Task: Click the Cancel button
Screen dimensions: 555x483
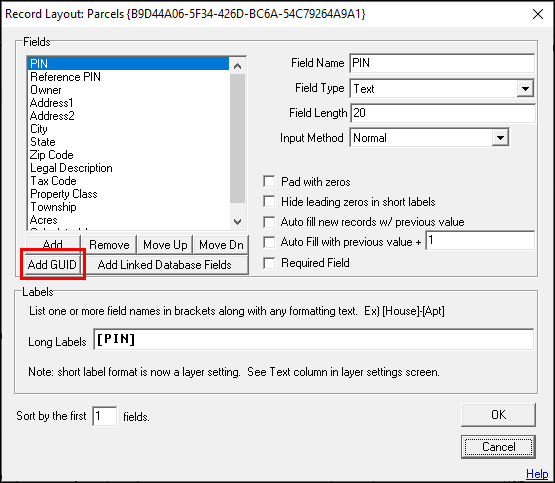Action: (498, 447)
